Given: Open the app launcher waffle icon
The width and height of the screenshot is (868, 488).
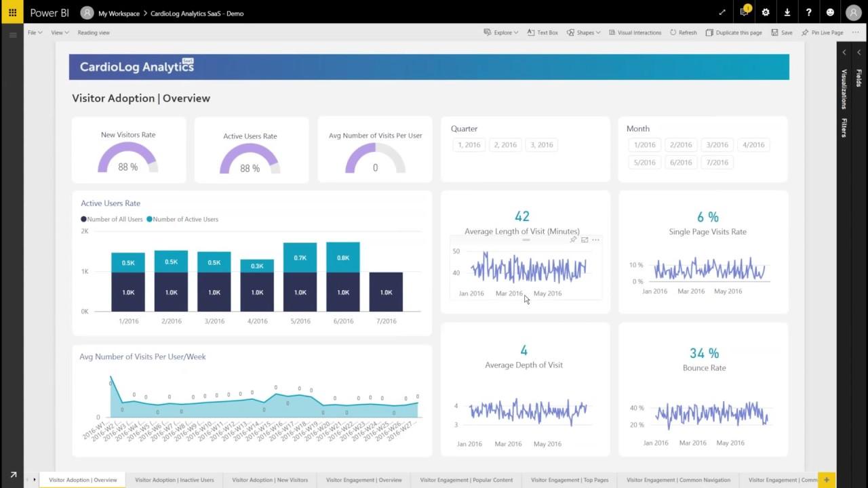Looking at the screenshot, I should (12, 12).
